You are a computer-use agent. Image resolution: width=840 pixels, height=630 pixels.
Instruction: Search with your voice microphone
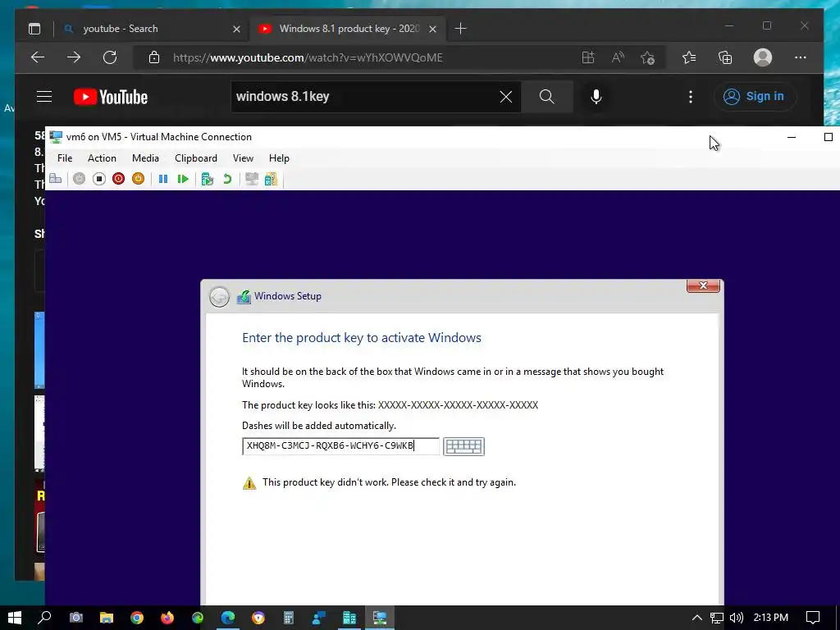click(x=596, y=97)
